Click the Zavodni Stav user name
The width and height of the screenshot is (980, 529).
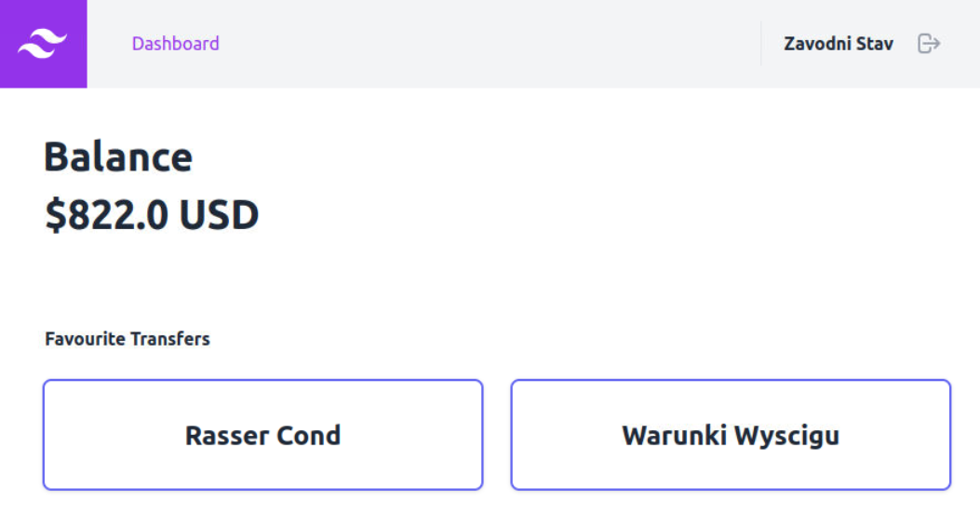[838, 44]
